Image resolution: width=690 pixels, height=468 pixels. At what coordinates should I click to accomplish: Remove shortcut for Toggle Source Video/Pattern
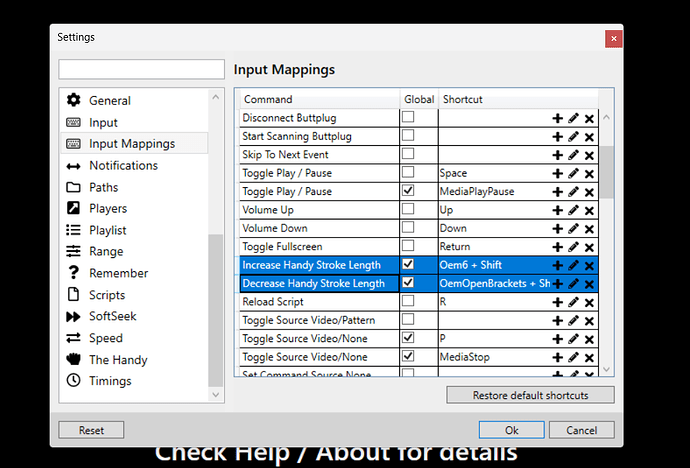coord(589,321)
